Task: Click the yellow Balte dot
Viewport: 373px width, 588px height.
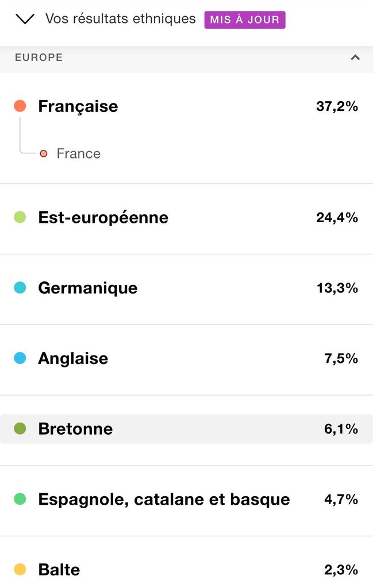Action: coord(20,569)
